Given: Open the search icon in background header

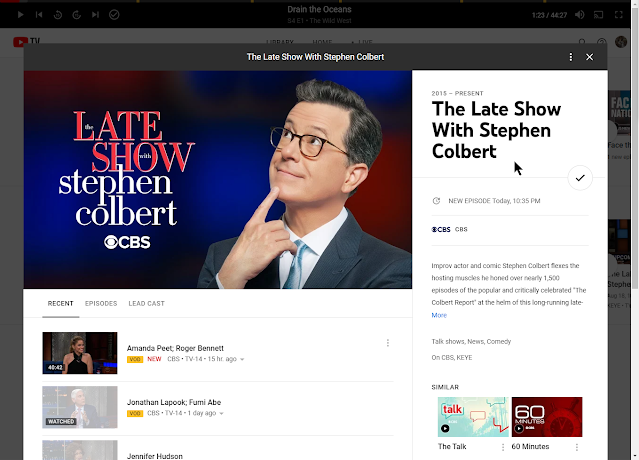Looking at the screenshot, I should [x=582, y=42].
